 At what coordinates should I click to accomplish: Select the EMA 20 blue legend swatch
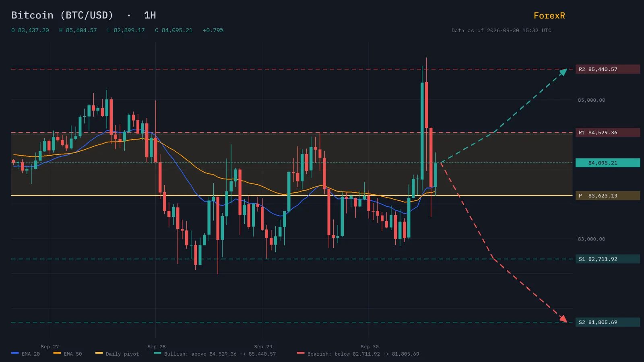(x=15, y=353)
